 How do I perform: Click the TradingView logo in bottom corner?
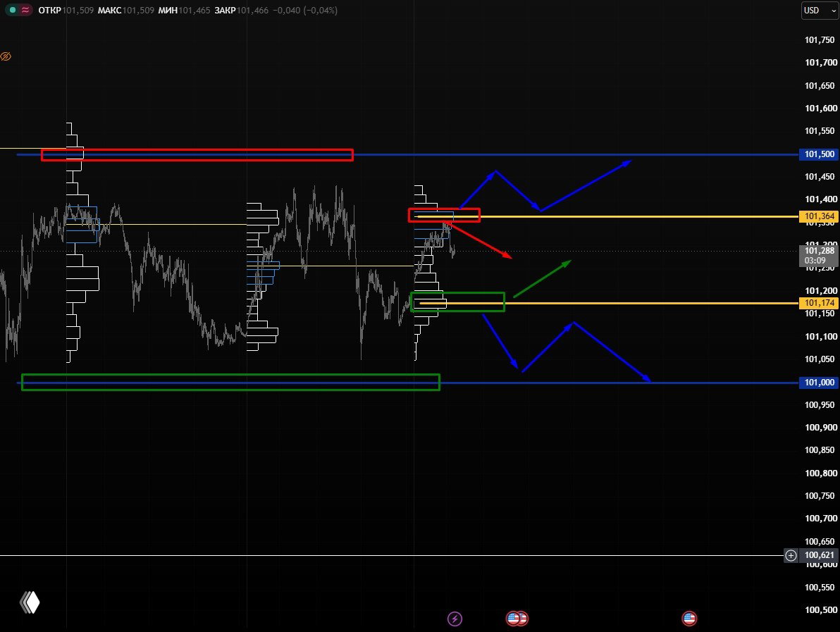pyautogui.click(x=30, y=602)
